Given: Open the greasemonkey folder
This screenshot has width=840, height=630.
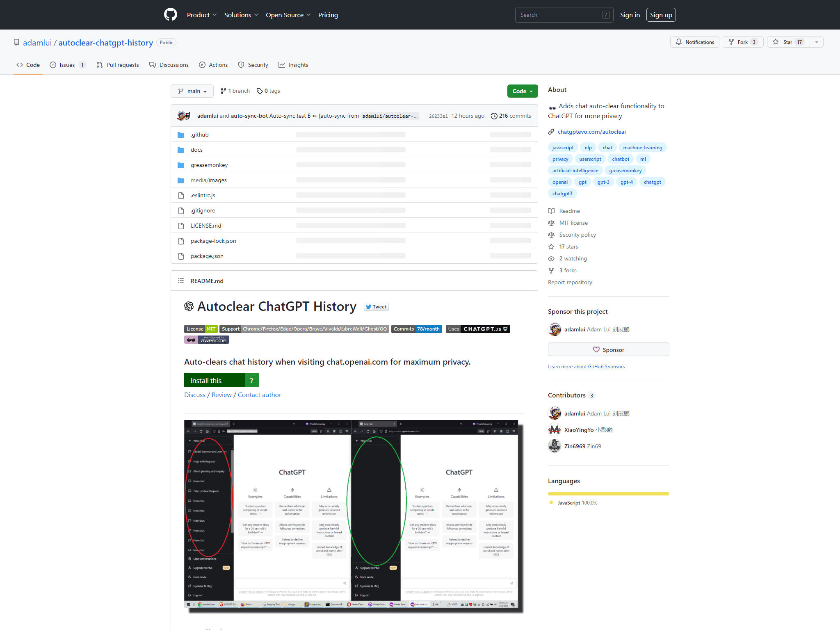Looking at the screenshot, I should 209,165.
